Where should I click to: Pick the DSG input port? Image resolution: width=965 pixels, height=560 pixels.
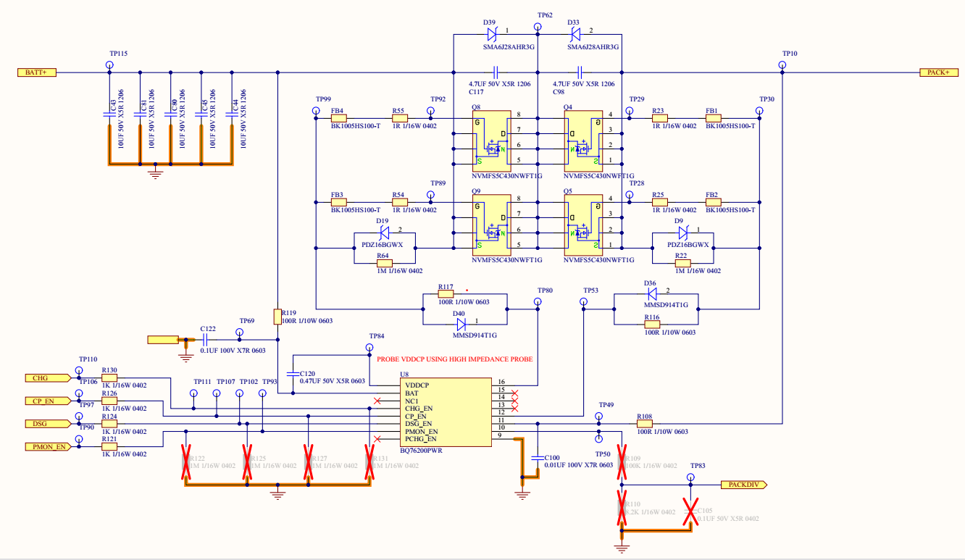[x=49, y=423]
